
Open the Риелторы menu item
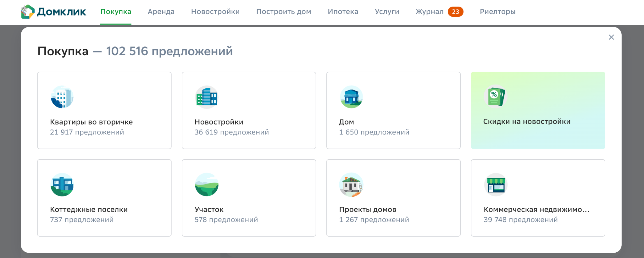coord(498,12)
